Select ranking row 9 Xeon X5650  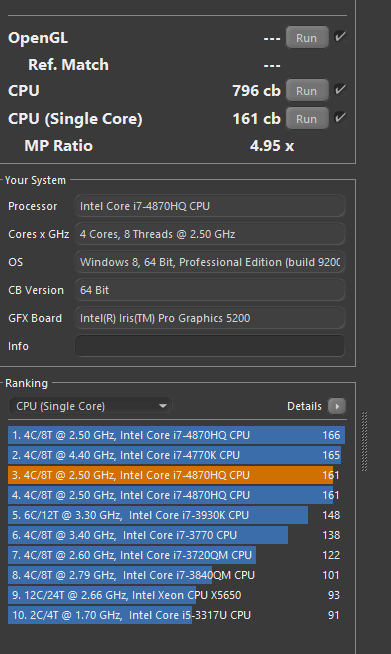177,595
